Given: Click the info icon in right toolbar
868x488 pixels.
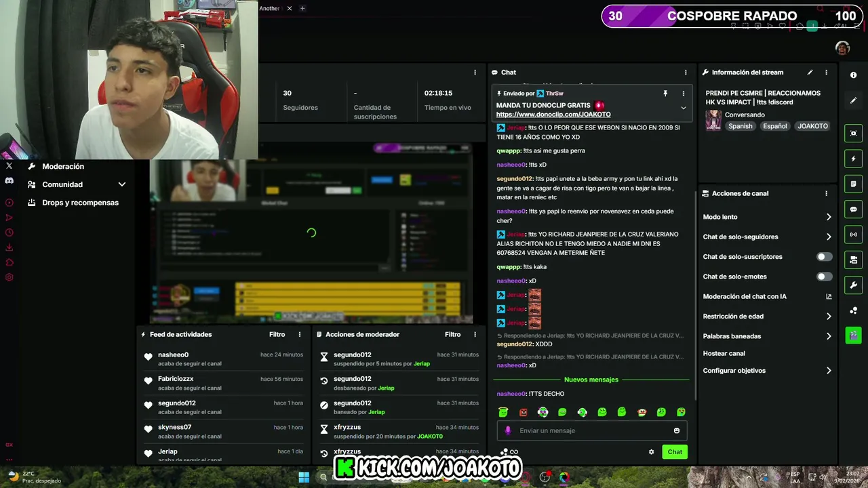Looking at the screenshot, I should pyautogui.click(x=853, y=75).
